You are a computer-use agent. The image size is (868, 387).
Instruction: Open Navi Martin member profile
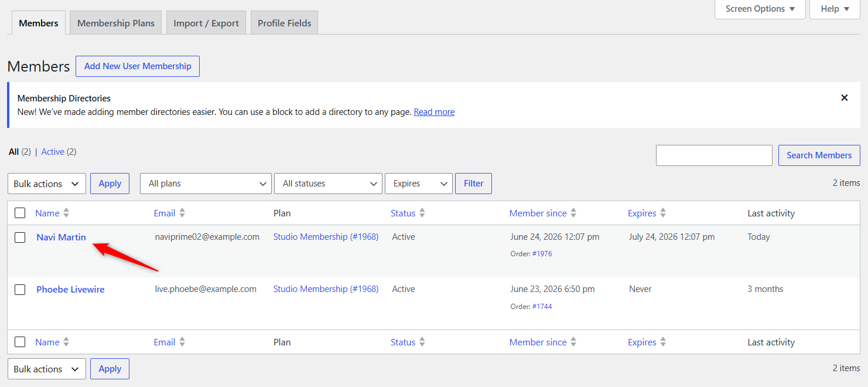click(61, 237)
